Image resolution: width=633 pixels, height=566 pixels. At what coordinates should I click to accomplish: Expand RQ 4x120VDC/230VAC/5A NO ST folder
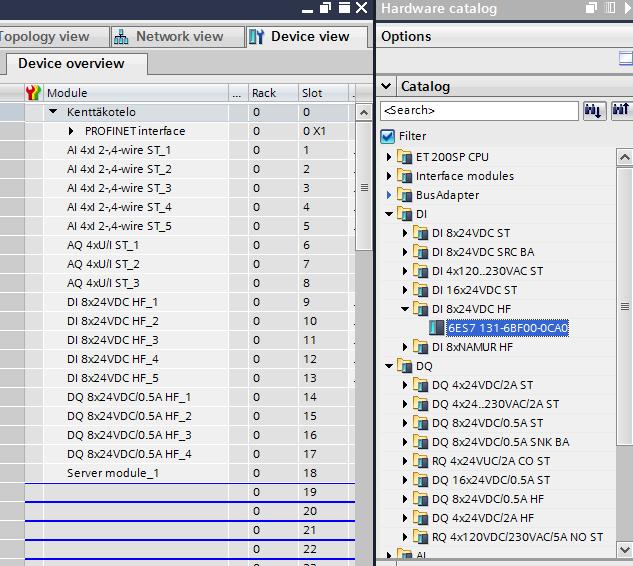[x=405, y=537]
